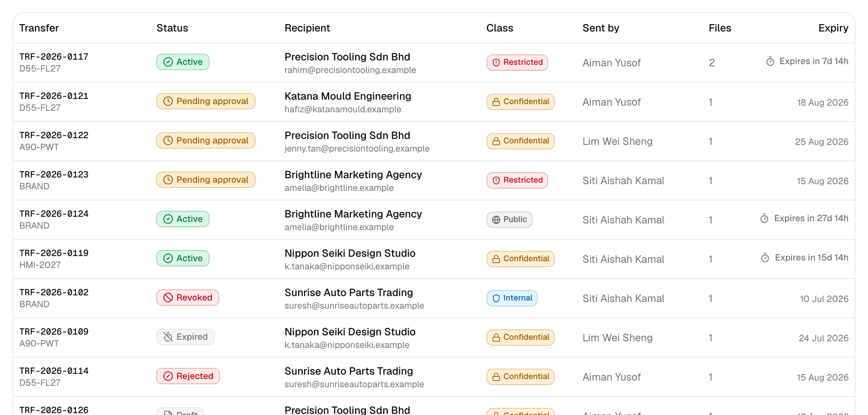868x415 pixels.
Task: Click the Active check icon for TRF-2026-0117
Action: click(x=168, y=62)
